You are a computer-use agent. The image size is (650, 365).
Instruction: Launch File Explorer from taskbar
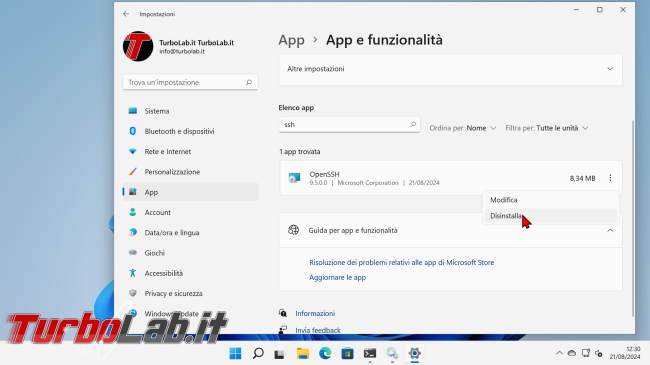click(x=303, y=353)
